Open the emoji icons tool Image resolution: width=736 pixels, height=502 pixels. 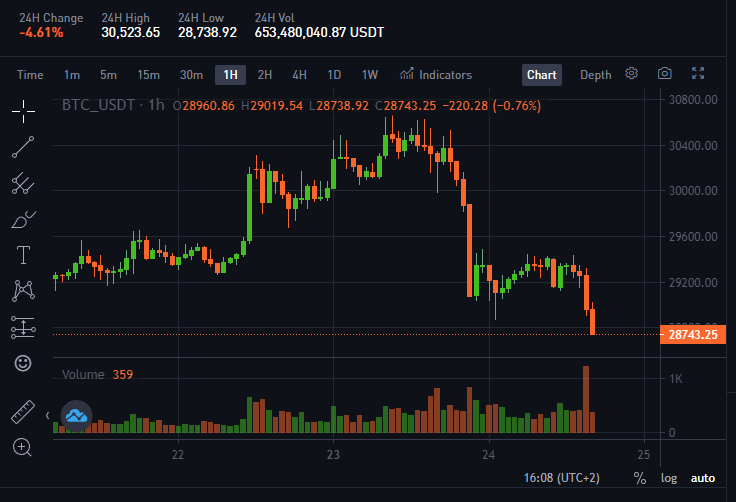click(23, 363)
